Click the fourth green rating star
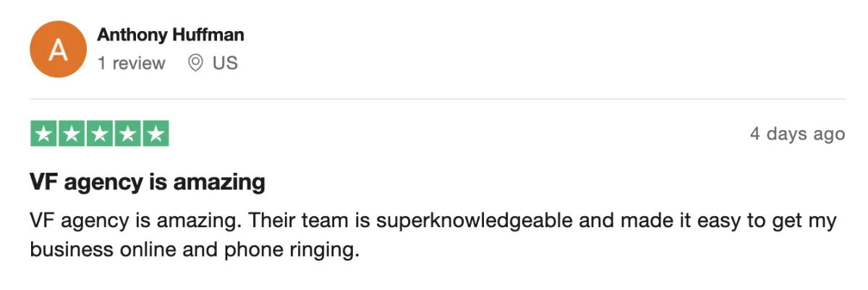This screenshot has width=868, height=290. [127, 134]
